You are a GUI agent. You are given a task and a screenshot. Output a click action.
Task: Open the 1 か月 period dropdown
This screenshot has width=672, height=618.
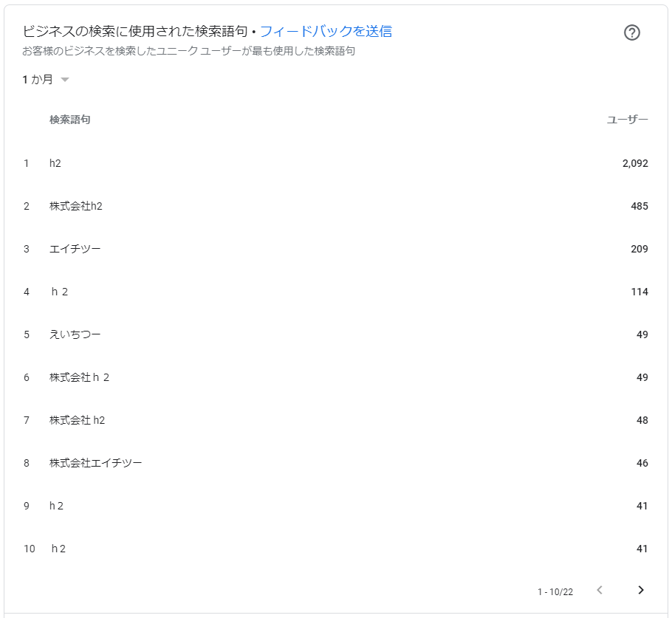click(x=46, y=79)
